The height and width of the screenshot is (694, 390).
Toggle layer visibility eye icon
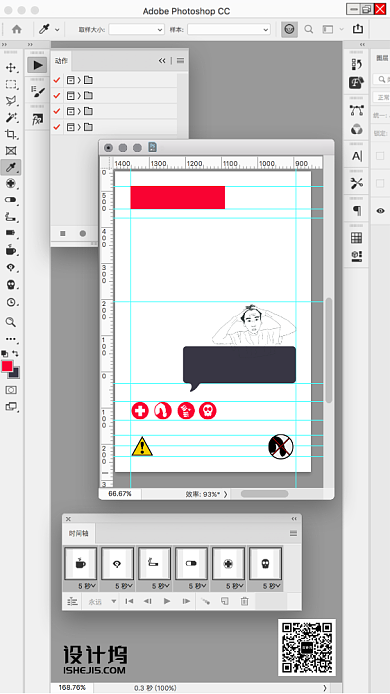click(x=380, y=211)
